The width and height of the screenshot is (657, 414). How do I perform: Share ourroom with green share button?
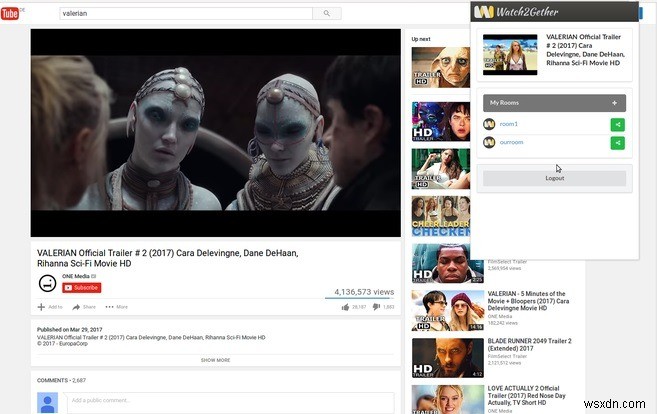617,143
